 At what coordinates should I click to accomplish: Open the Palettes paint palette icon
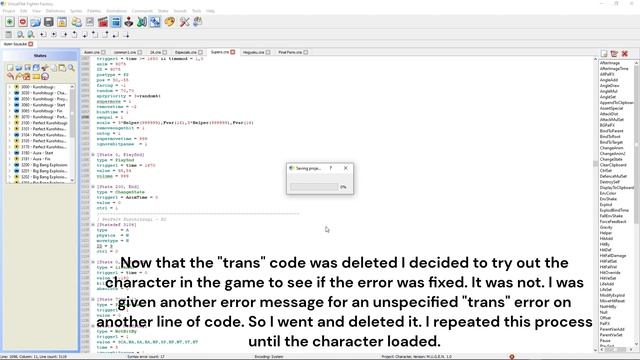pos(170,22)
